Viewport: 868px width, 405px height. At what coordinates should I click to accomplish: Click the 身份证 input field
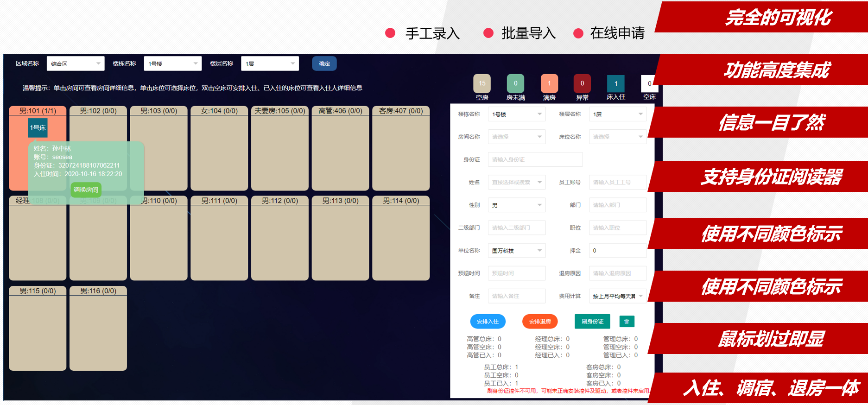[x=535, y=160]
